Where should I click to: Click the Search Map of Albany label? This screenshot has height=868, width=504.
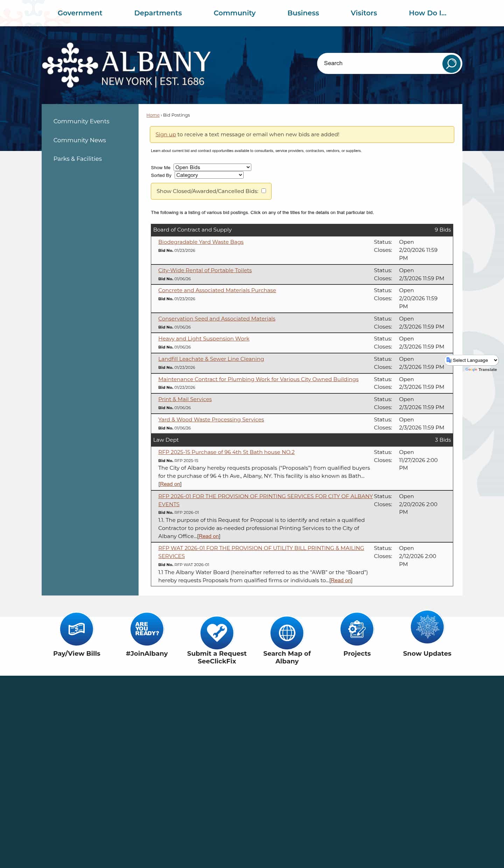click(287, 657)
